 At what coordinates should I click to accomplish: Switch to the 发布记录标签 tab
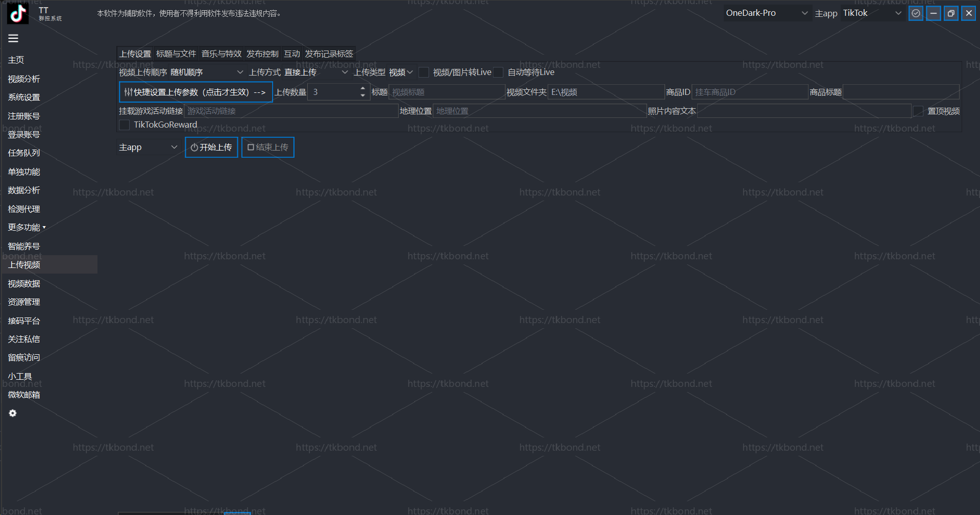(x=329, y=54)
